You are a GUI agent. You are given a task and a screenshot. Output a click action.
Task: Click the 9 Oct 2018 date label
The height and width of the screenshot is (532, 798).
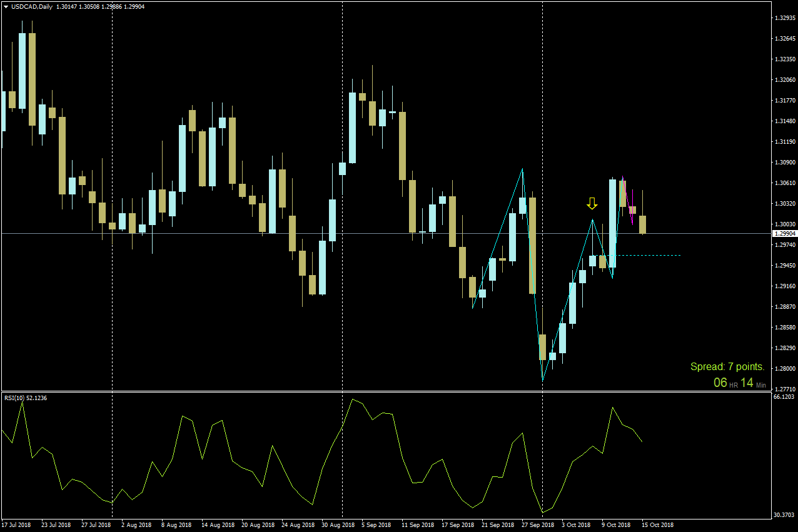click(617, 525)
